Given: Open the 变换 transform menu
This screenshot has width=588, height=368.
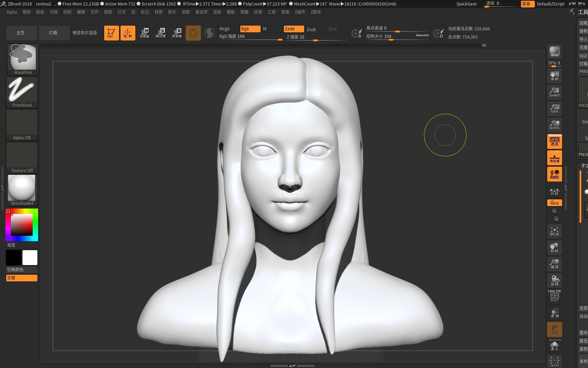Looking at the screenshot, I should point(285,12).
